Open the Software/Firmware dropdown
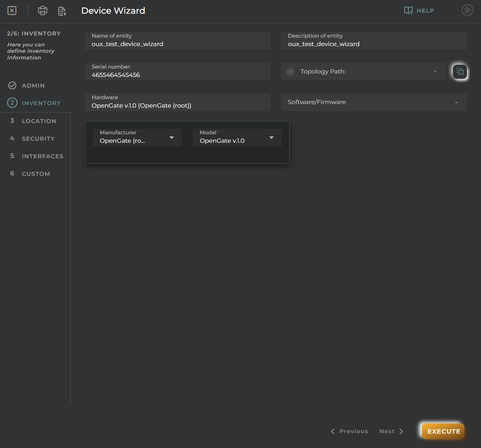The width and height of the screenshot is (481, 448). coord(374,102)
